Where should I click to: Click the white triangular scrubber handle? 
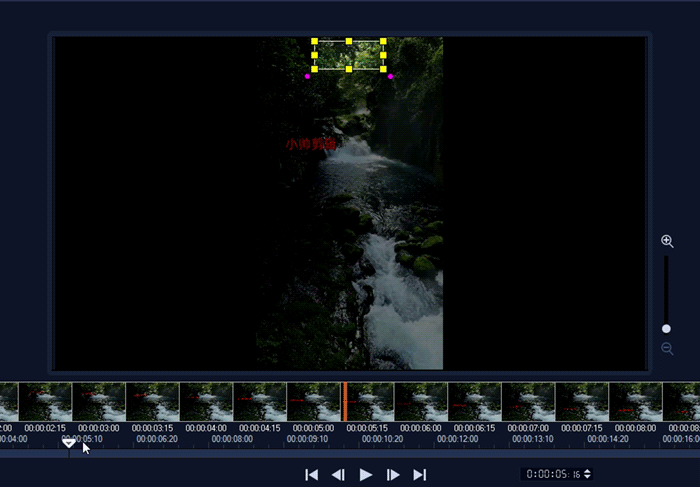pos(69,443)
